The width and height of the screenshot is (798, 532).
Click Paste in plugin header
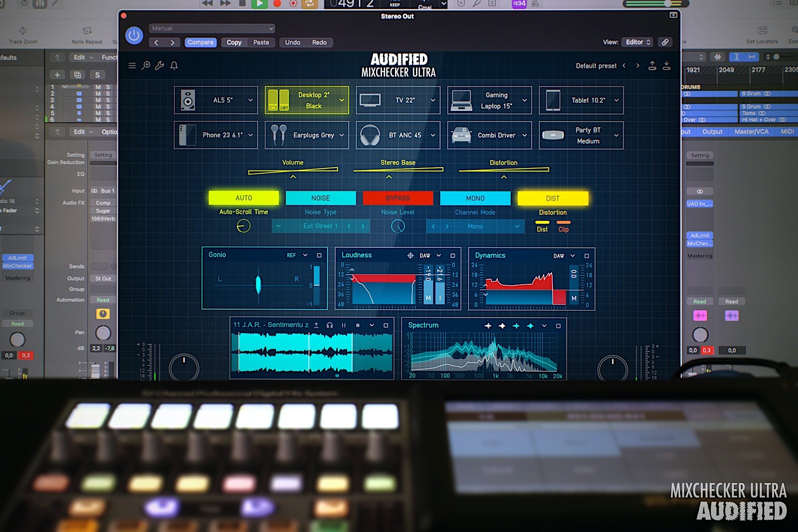click(261, 42)
